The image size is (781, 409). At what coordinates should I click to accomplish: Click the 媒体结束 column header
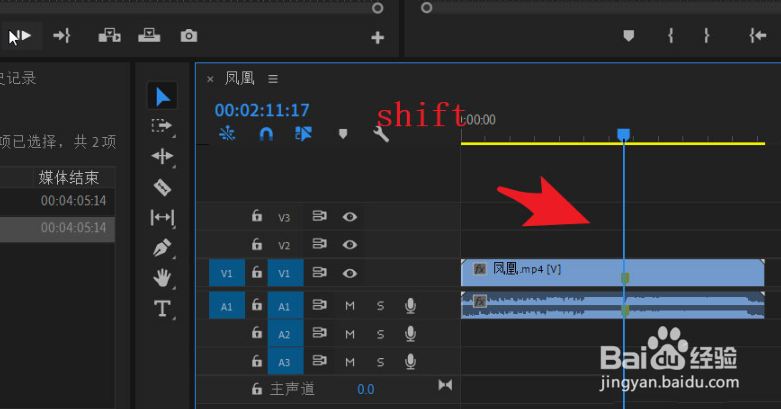[69, 177]
